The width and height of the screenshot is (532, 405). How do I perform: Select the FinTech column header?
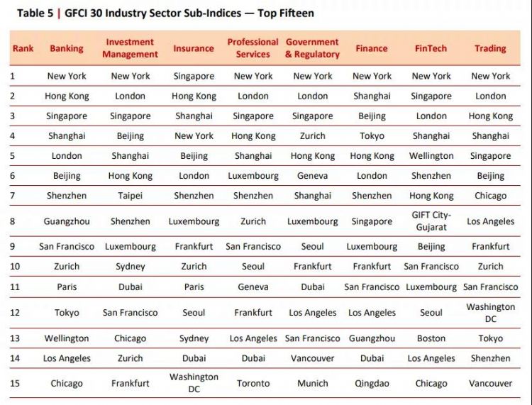click(431, 49)
